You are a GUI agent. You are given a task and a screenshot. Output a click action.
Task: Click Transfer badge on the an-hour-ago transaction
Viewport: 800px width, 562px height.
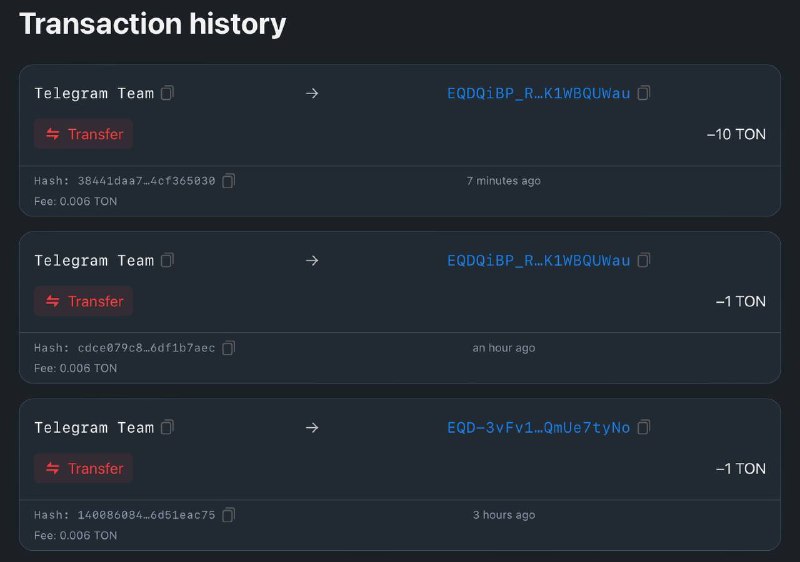click(84, 301)
